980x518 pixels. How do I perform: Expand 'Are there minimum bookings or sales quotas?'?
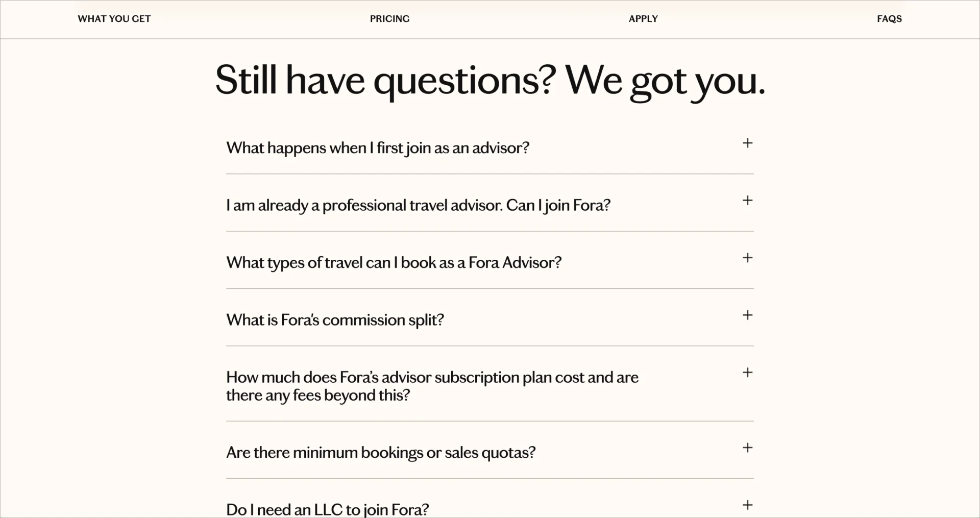click(x=381, y=452)
